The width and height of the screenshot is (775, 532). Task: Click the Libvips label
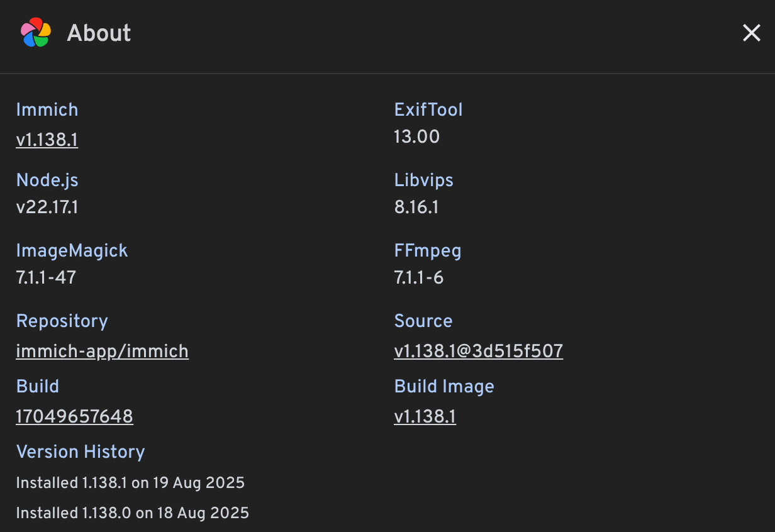(x=423, y=180)
